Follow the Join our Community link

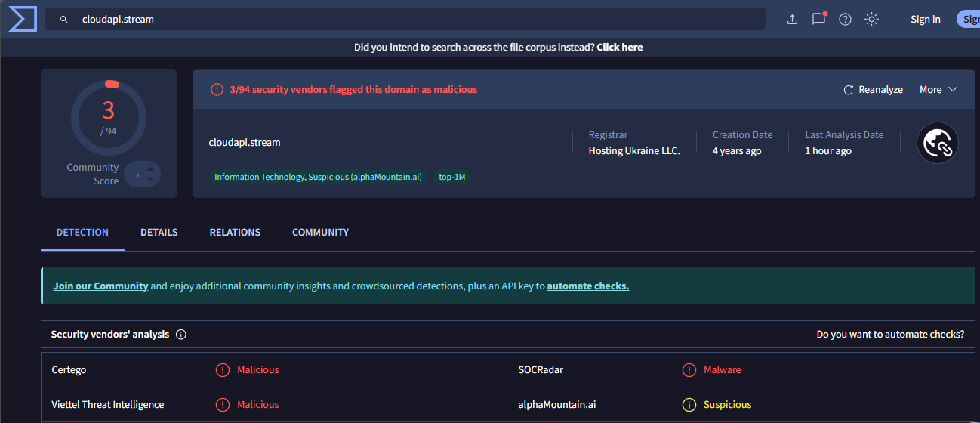coord(100,286)
